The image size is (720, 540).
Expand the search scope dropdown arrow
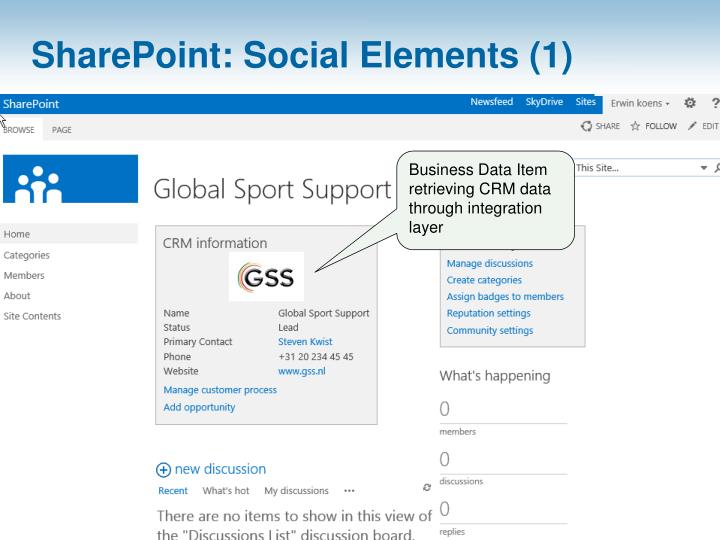point(703,168)
